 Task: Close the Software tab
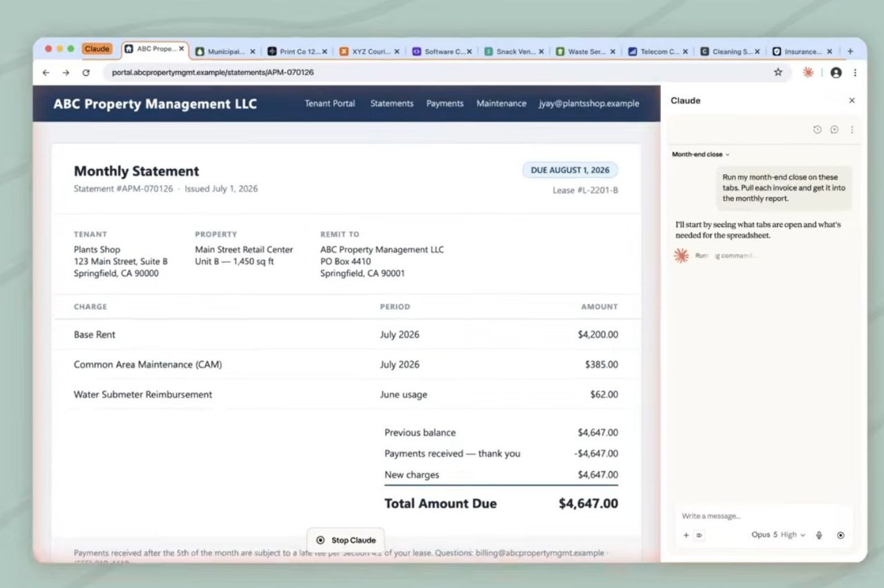(470, 52)
